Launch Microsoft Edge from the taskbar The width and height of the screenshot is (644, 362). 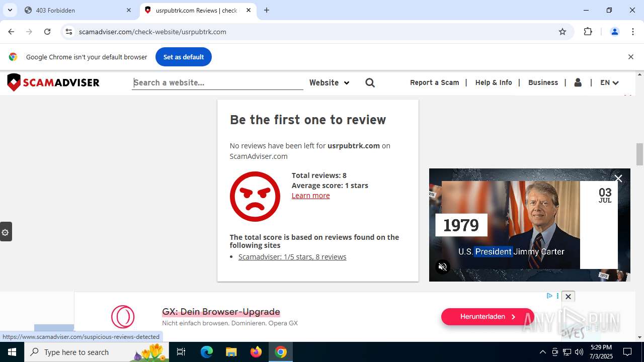[x=207, y=352]
